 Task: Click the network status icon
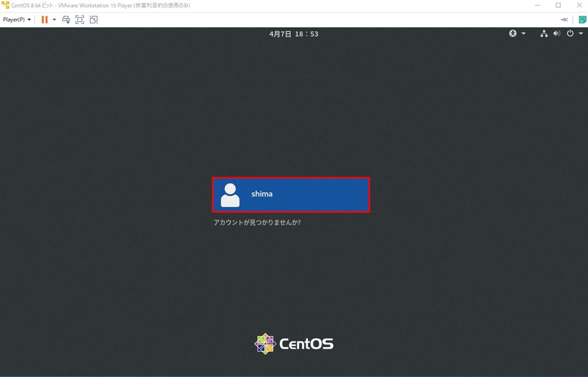(544, 33)
